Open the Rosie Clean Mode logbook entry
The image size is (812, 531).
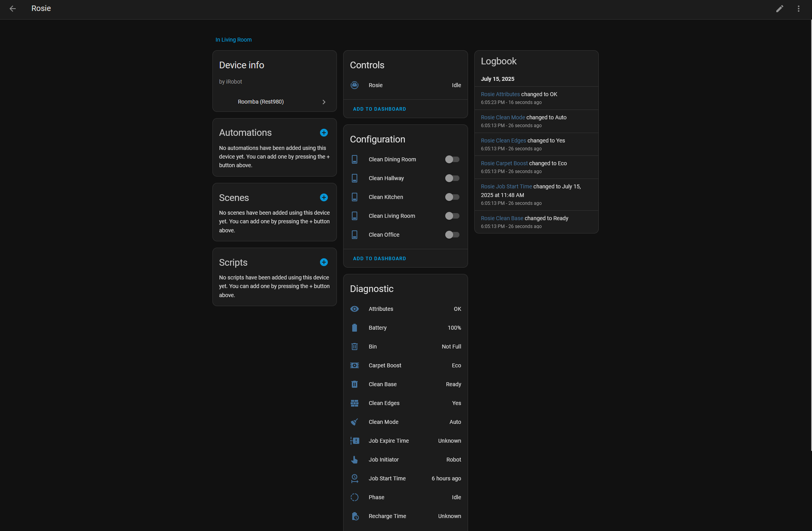tap(503, 117)
